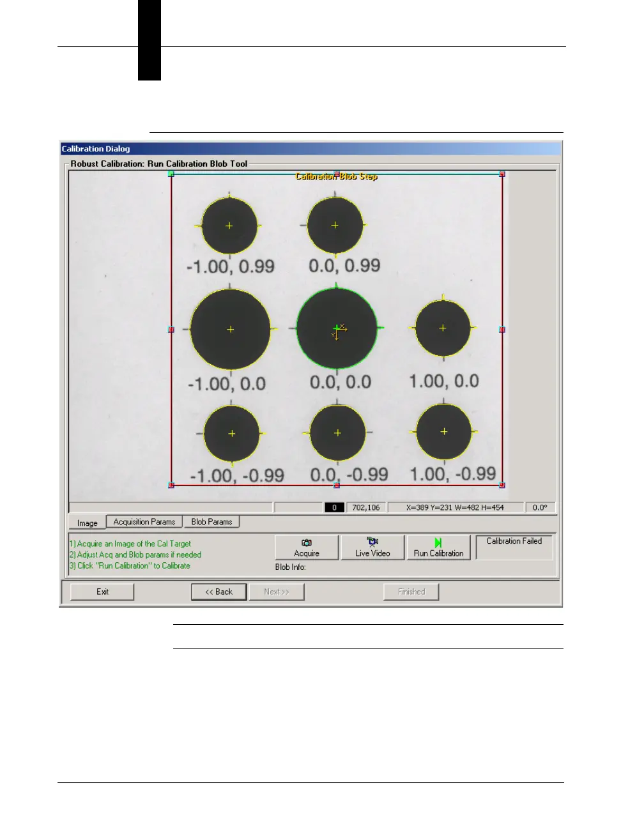
Task: Click the black pixel value swatch showing 0
Action: pyautogui.click(x=334, y=507)
